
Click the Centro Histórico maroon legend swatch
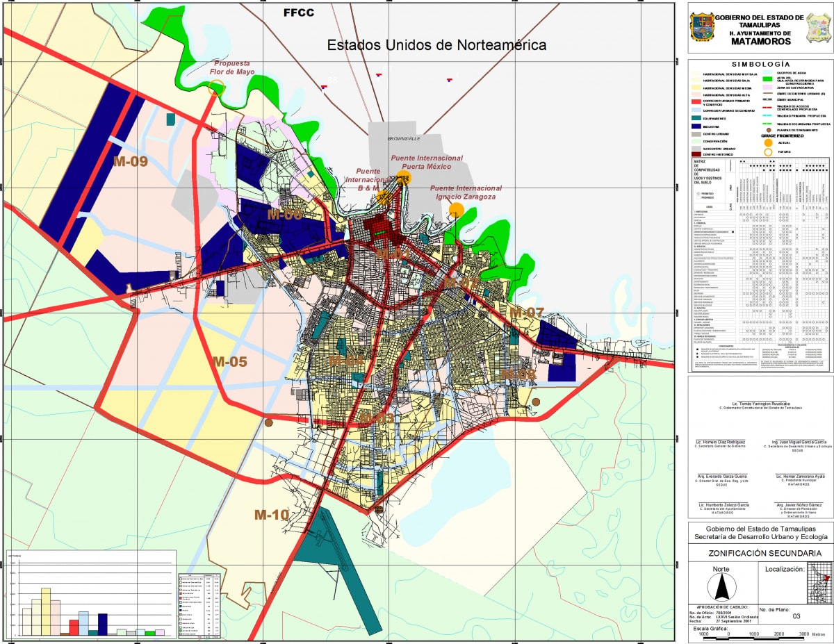(x=696, y=154)
